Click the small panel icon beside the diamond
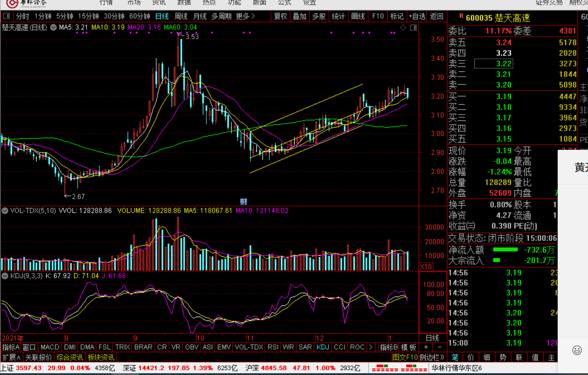The height and width of the screenshot is (375, 588). tap(413, 28)
